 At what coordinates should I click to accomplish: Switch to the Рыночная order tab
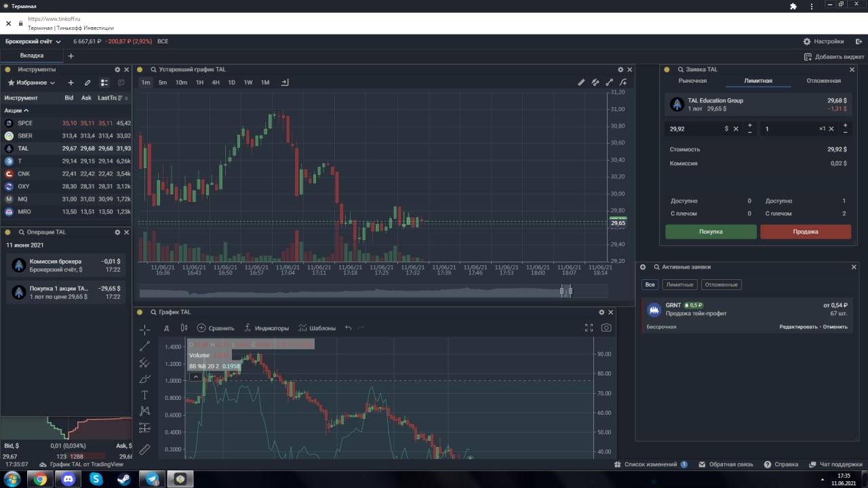click(692, 81)
